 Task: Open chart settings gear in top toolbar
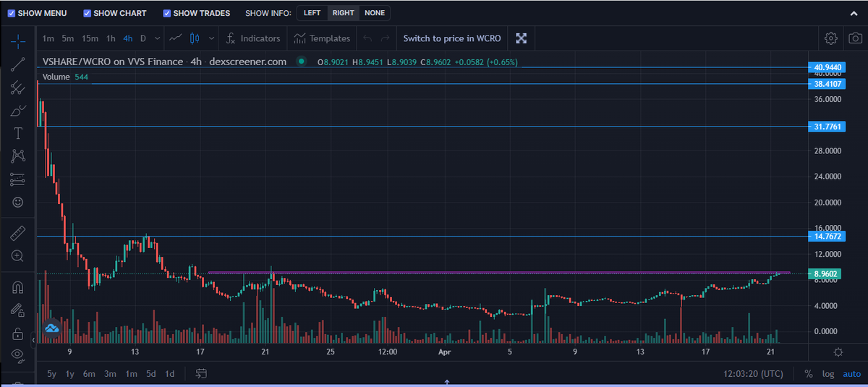(831, 38)
